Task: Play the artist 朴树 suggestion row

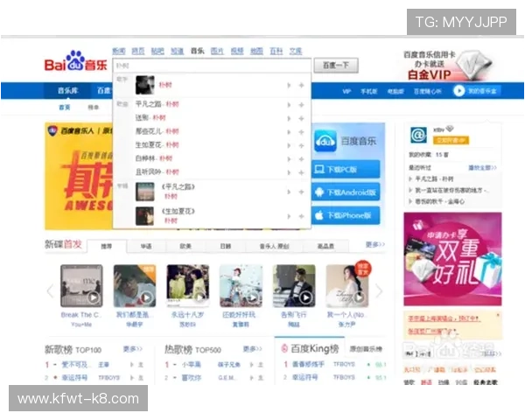Action: (289, 86)
